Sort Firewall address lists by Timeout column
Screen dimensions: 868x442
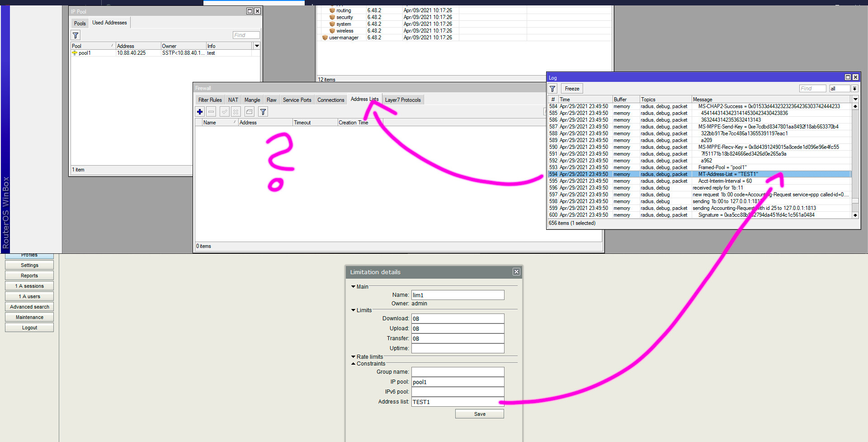315,123
